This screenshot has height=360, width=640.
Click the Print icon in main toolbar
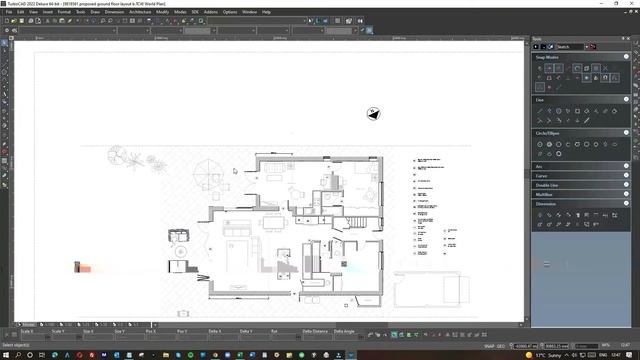[x=31, y=21]
